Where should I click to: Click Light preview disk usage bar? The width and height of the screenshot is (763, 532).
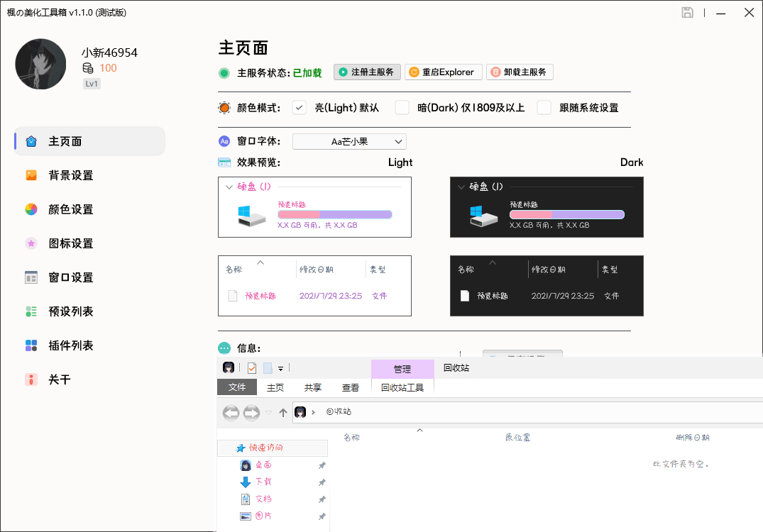(x=335, y=214)
